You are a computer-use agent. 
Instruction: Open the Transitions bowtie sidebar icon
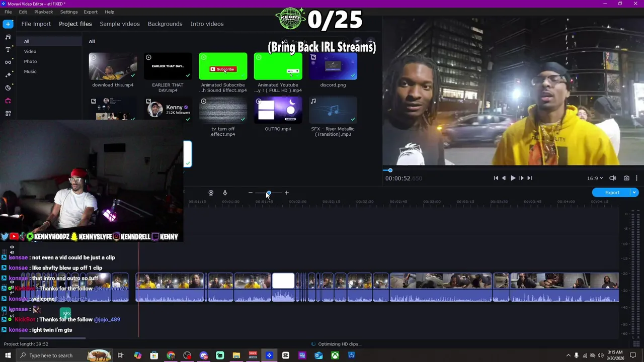(8, 62)
